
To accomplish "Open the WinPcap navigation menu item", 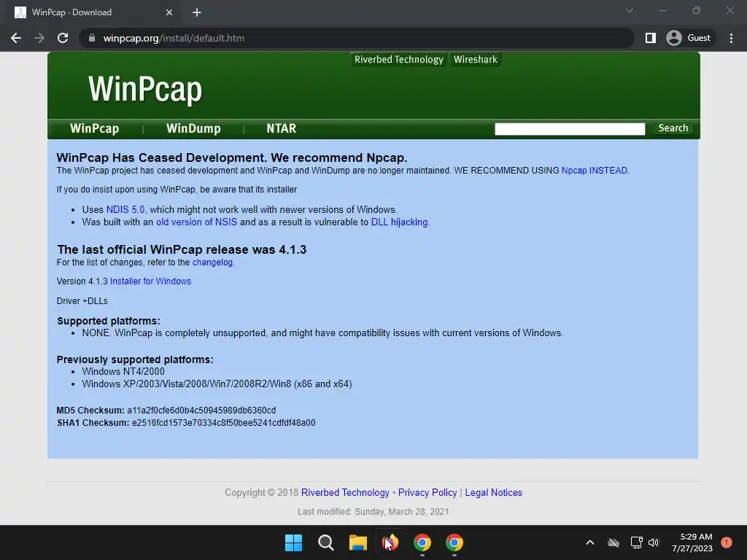I will [x=94, y=128].
